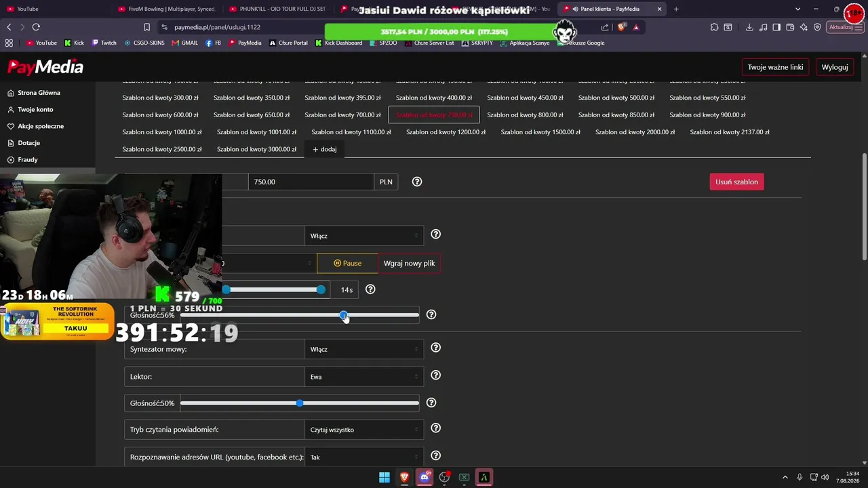The height and width of the screenshot is (488, 868).
Task: Open the Brave browser taskbar icon
Action: [x=405, y=477]
